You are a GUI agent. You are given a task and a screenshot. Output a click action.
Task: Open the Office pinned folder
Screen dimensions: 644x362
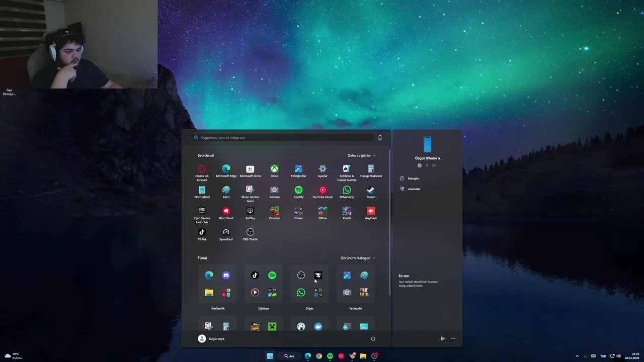323,213
